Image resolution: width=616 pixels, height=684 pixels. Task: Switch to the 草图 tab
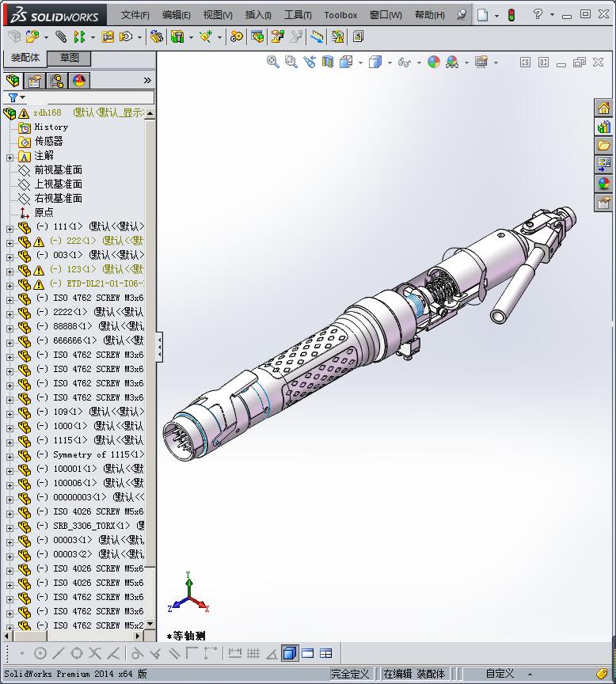(69, 58)
